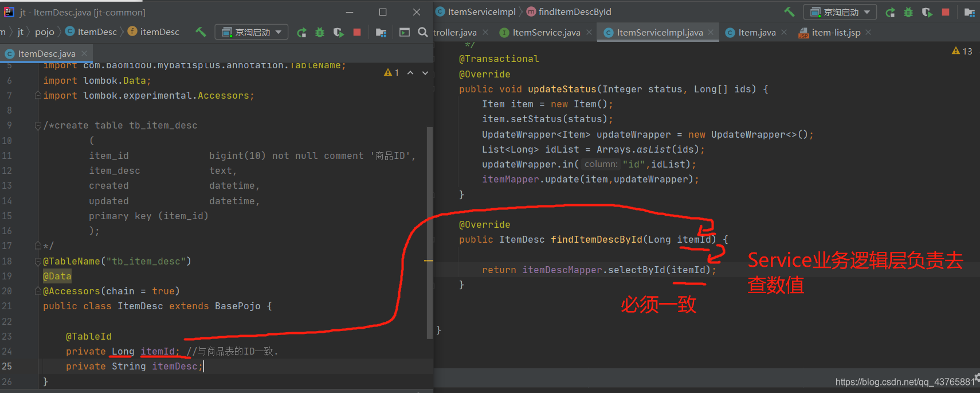This screenshot has height=393, width=980.
Task: Click 'BasePojo' in class declaration
Action: pos(238,306)
